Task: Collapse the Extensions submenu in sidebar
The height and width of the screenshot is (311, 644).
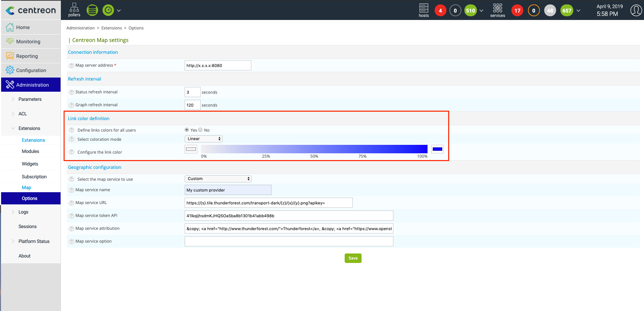Action: 13,128
